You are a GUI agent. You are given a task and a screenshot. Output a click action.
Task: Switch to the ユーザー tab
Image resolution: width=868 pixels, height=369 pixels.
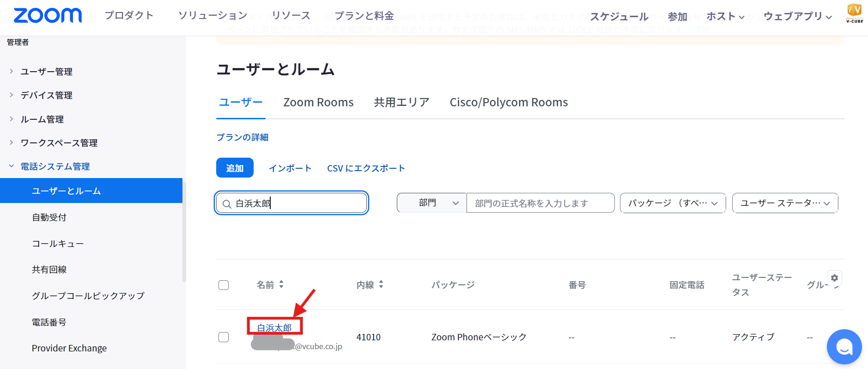[x=241, y=102]
